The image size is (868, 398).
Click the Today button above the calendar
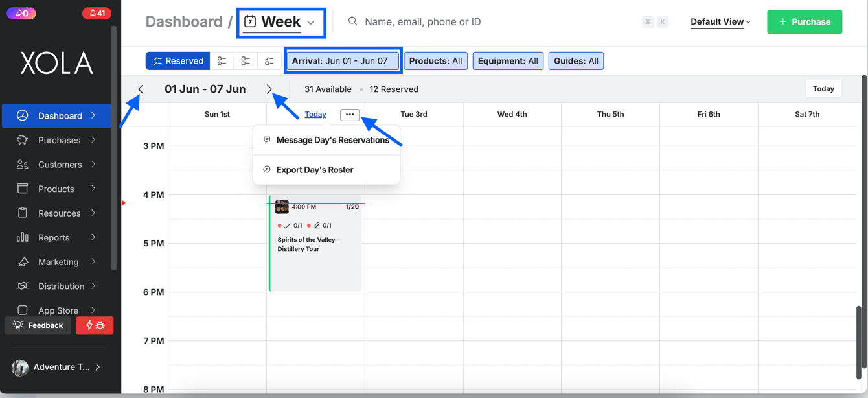823,89
